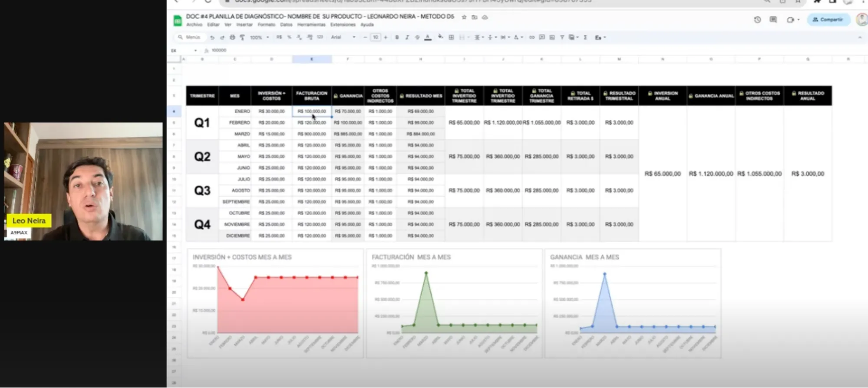Open the borders grid tool
This screenshot has width=868, height=388.
451,37
